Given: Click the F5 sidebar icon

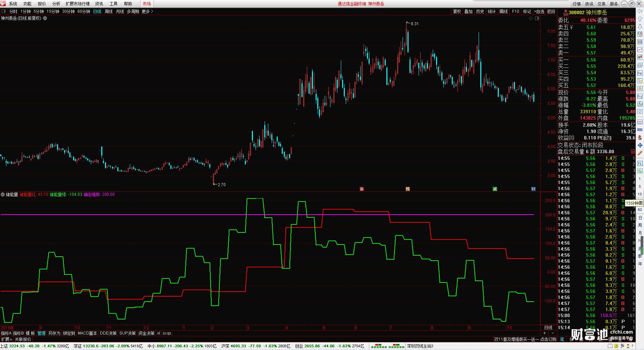Looking at the screenshot, I should [640, 164].
